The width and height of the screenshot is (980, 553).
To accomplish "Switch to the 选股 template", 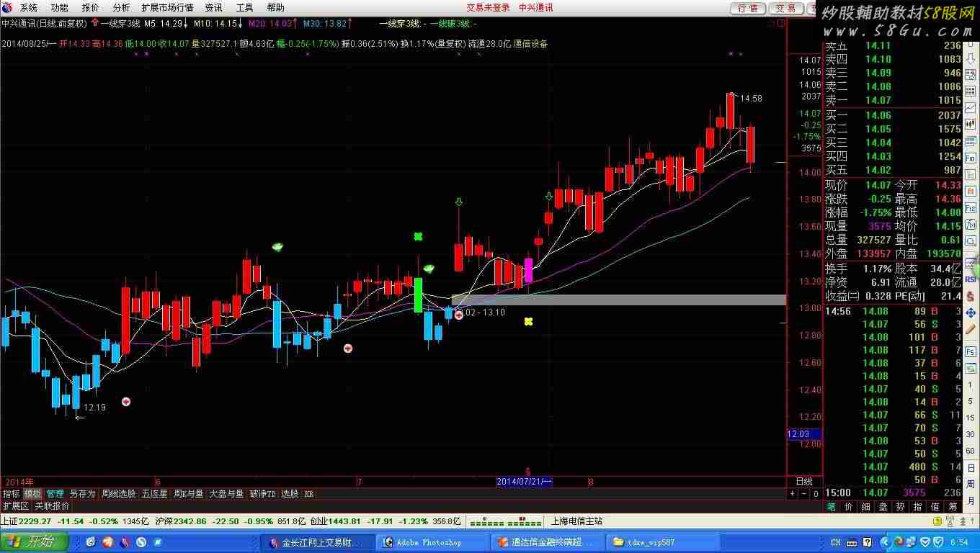I will click(x=290, y=494).
